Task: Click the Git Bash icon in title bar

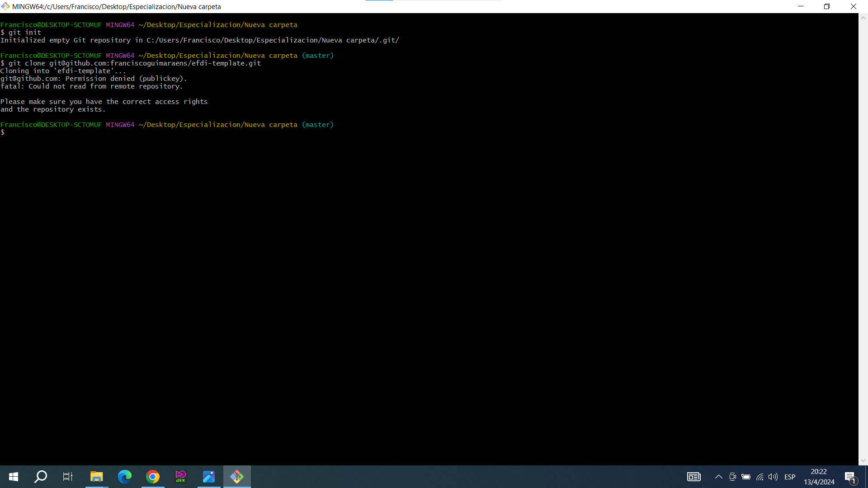Action: pyautogui.click(x=5, y=6)
